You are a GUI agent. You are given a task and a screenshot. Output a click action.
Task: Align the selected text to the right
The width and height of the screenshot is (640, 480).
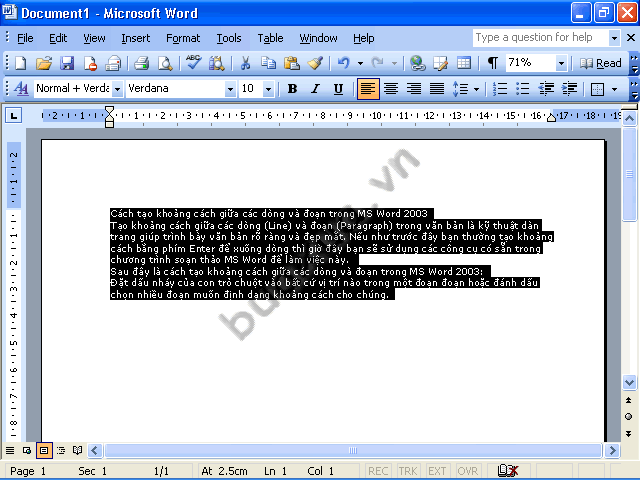pyautogui.click(x=414, y=89)
